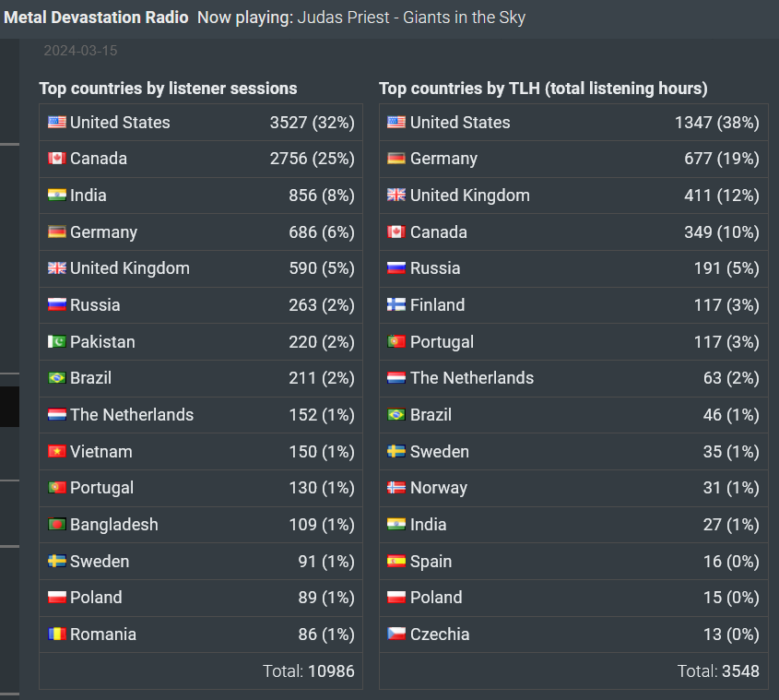Click the Norway flag icon
Image resolution: width=779 pixels, height=700 pixels.
point(396,488)
